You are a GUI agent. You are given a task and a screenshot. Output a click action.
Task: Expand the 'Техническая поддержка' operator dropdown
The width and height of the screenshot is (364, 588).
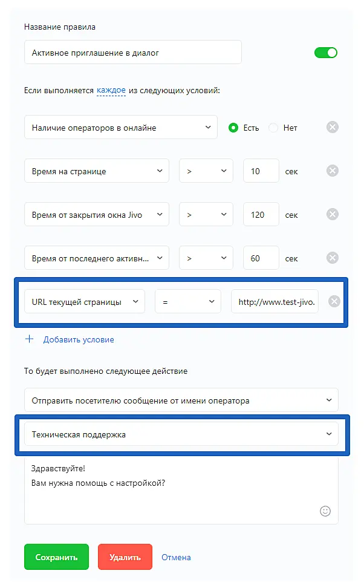[x=181, y=434]
